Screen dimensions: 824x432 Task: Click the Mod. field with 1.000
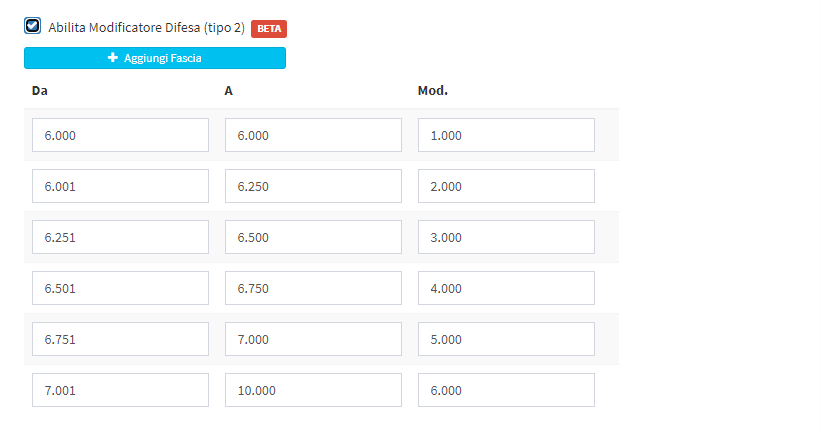506,135
